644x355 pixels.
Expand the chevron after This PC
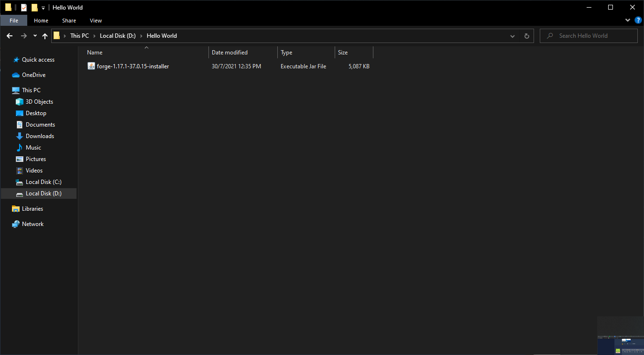[x=94, y=36]
